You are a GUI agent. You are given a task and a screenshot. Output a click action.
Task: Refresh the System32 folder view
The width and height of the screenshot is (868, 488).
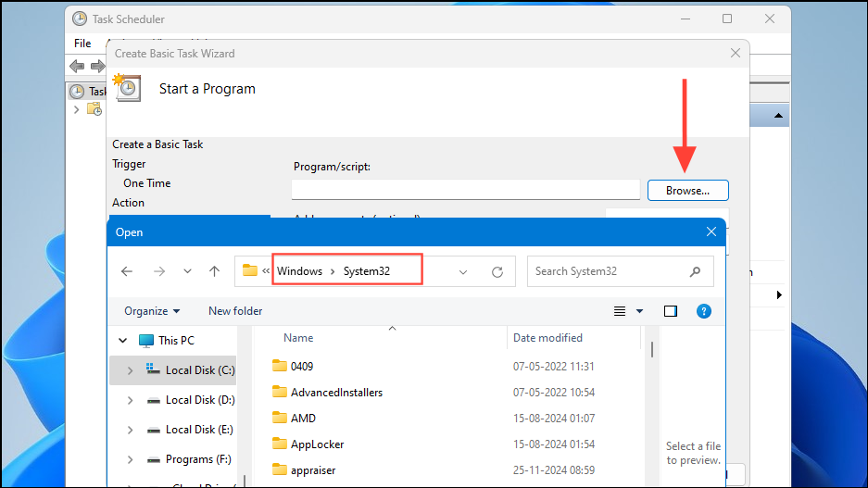pos(497,271)
